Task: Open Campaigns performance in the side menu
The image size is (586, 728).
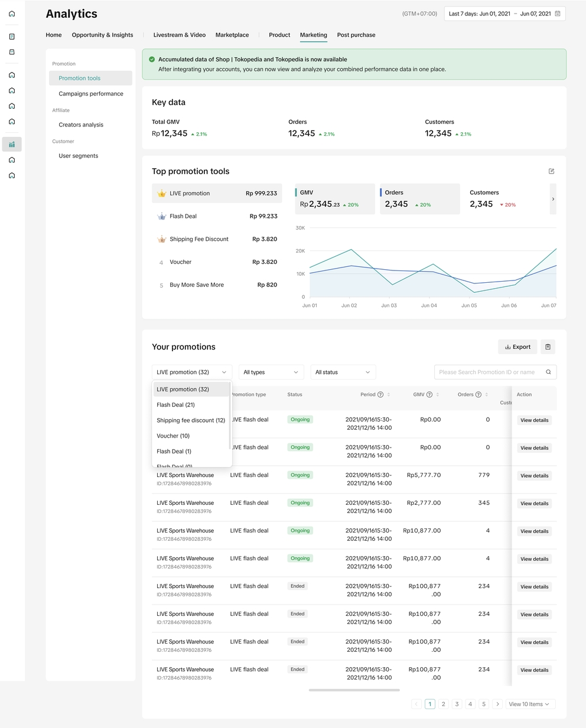Action: [x=91, y=94]
